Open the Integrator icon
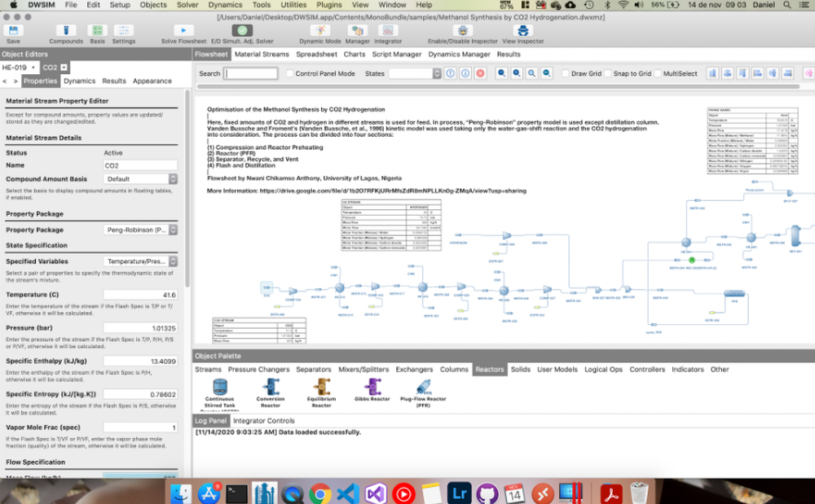The height and width of the screenshot is (504, 815). (388, 31)
